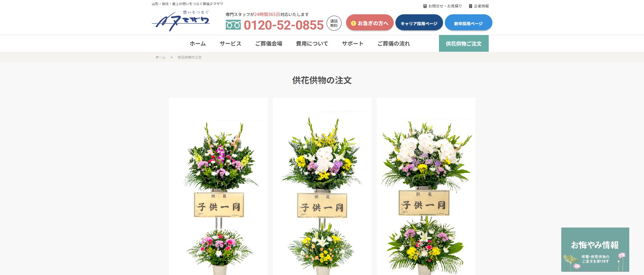The image size is (644, 275).
Task: Click the calculator icon beside お問合せ・お見積り
Action: (425, 6)
